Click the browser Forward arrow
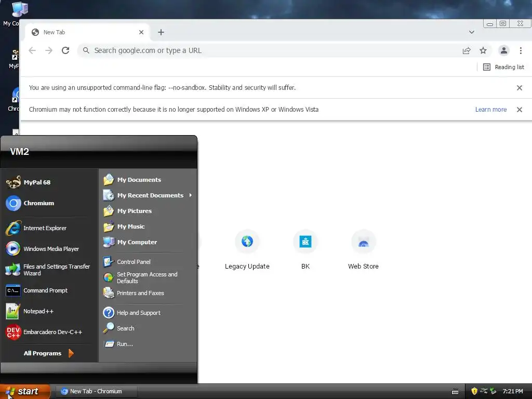The height and width of the screenshot is (399, 532). 49,50
